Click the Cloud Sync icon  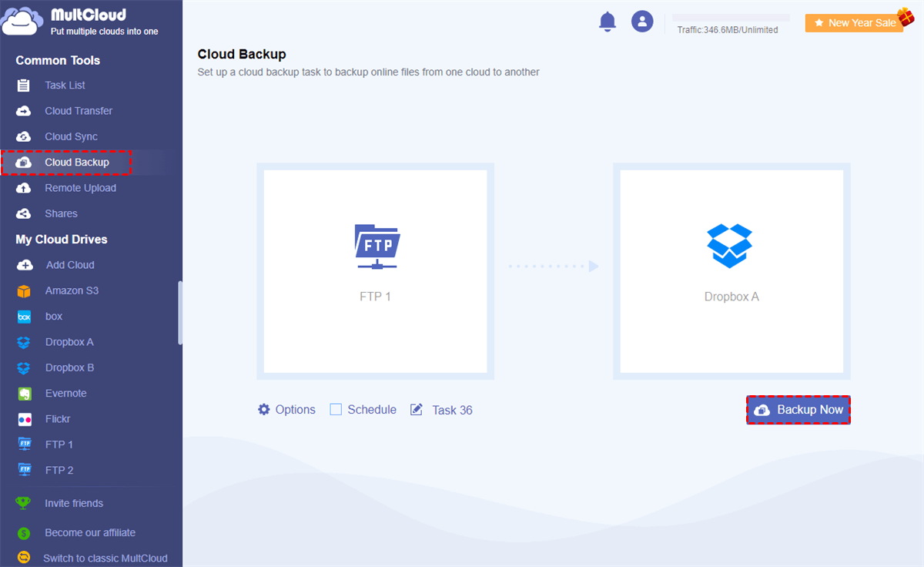point(24,136)
